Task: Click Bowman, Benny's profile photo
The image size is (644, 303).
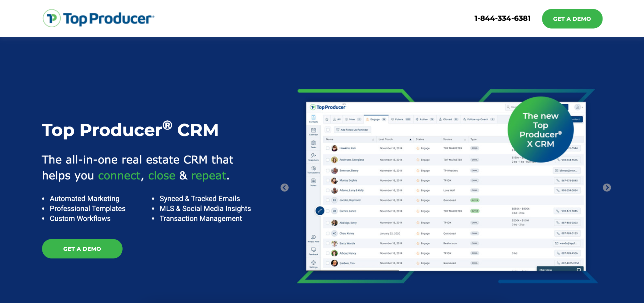Action: pos(334,171)
